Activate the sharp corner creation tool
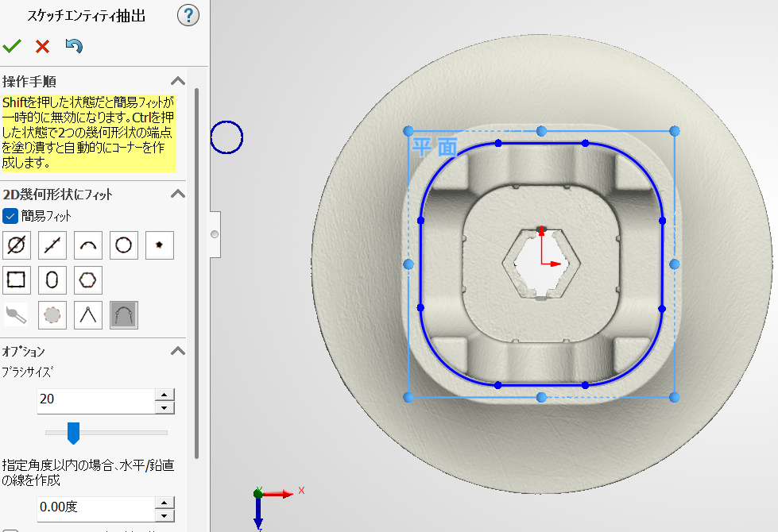Image resolution: width=778 pixels, height=532 pixels. click(88, 315)
